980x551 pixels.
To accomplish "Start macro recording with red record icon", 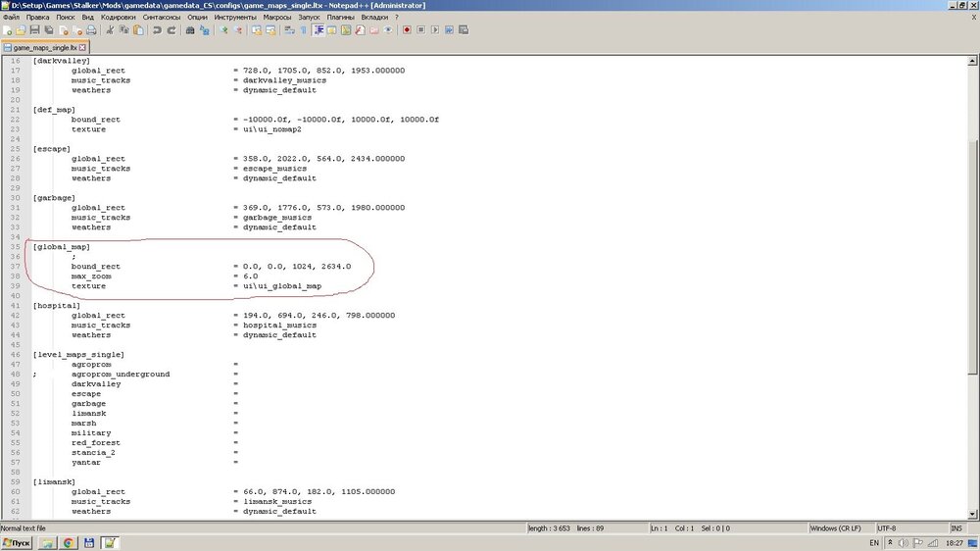I will (406, 30).
